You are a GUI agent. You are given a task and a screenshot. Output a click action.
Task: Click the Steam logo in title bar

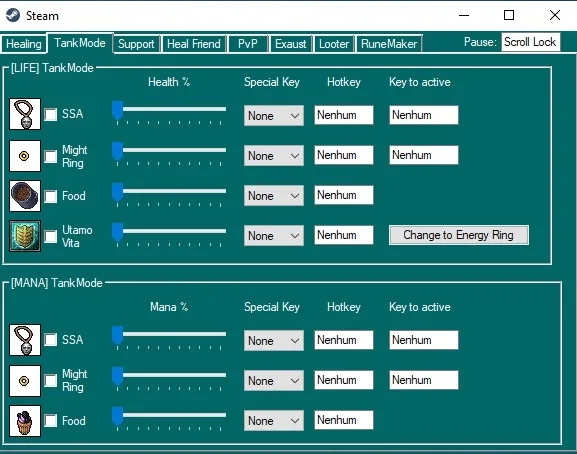tap(13, 15)
